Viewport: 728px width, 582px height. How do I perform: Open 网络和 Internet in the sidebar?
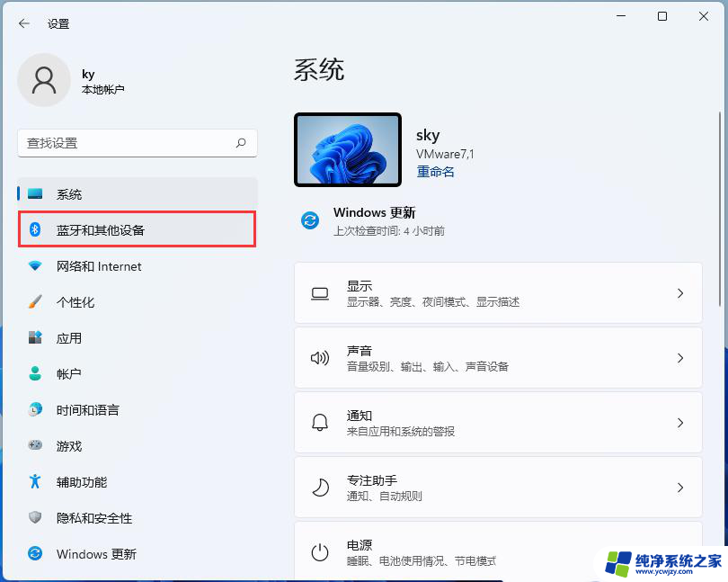(137, 266)
